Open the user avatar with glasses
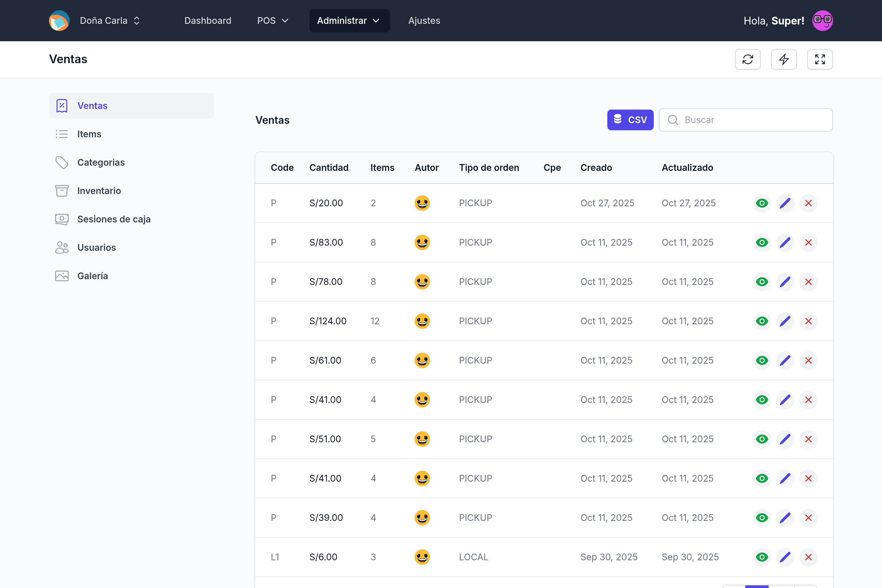 point(822,21)
